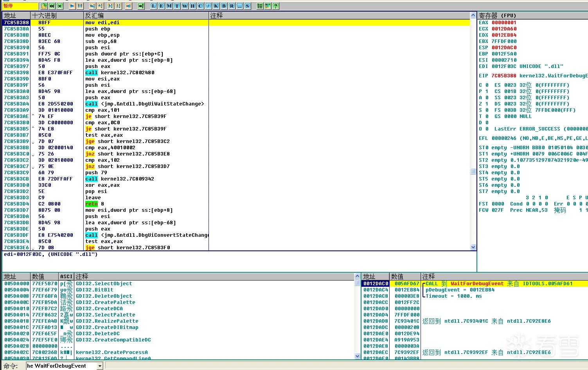Open a new executable file via toolbar
588x370 pixels.
(x=44, y=6)
